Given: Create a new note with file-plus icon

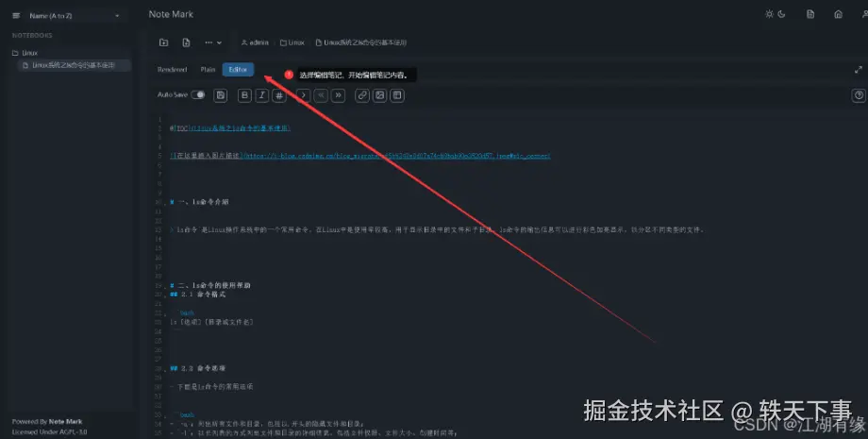Looking at the screenshot, I should tap(186, 42).
